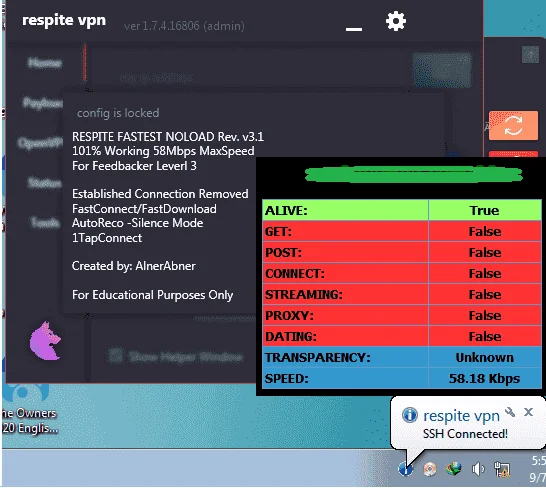Screen dimensions: 546x488
Task: Click the colorful globe tray icon
Action: click(454, 469)
